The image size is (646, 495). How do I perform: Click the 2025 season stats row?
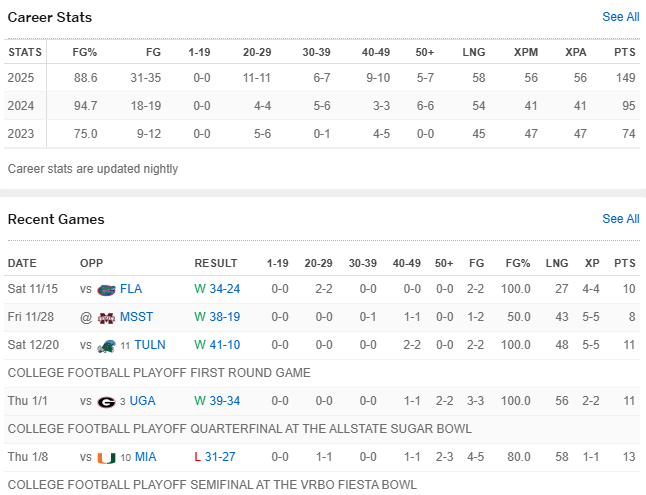click(322, 78)
